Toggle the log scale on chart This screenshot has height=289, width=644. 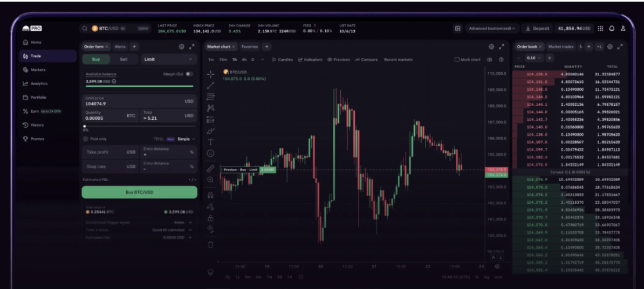point(487,277)
